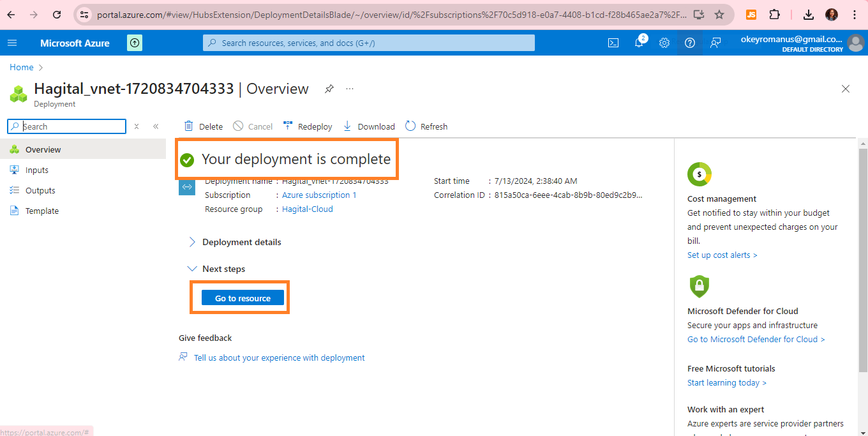Open the notifications bell
This screenshot has width=868, height=436.
[x=639, y=43]
